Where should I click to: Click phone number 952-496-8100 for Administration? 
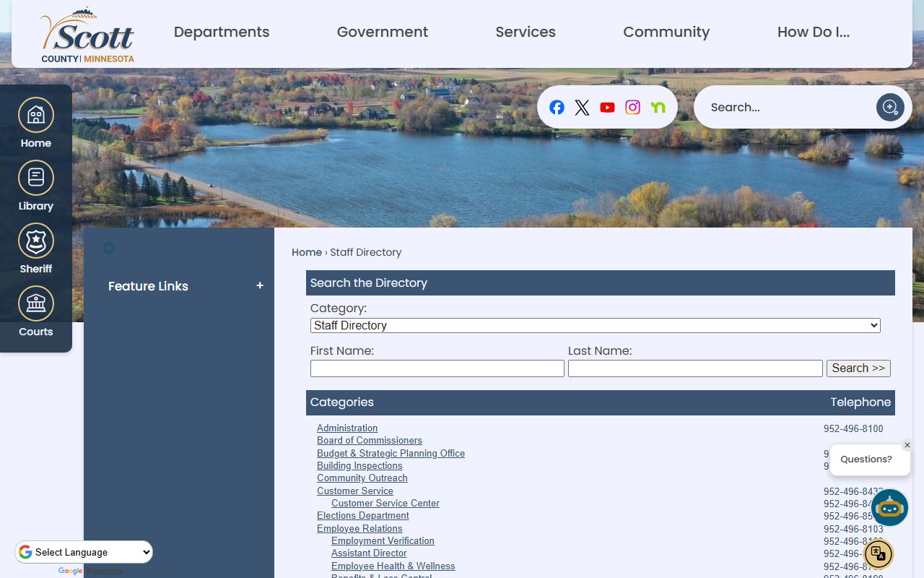click(853, 429)
